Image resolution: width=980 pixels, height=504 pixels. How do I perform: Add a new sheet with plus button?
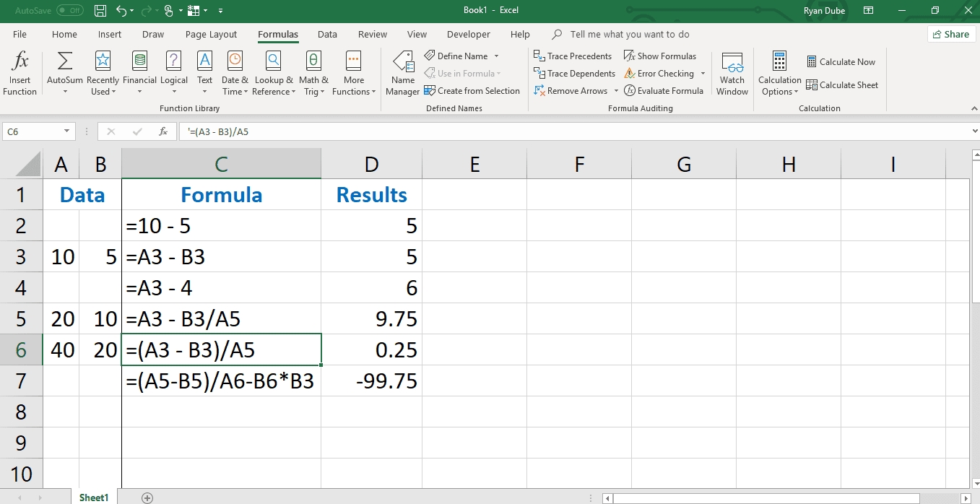[147, 498]
